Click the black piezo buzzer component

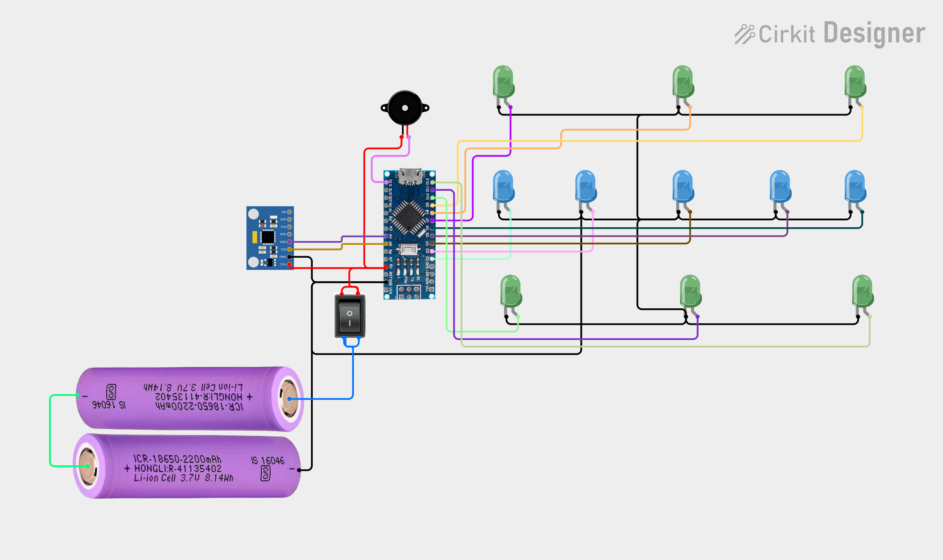pyautogui.click(x=405, y=108)
